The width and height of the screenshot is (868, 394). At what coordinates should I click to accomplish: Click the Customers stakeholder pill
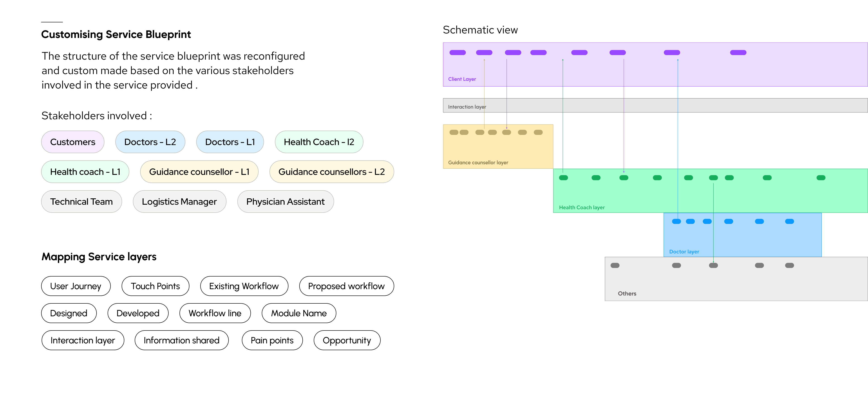click(72, 142)
